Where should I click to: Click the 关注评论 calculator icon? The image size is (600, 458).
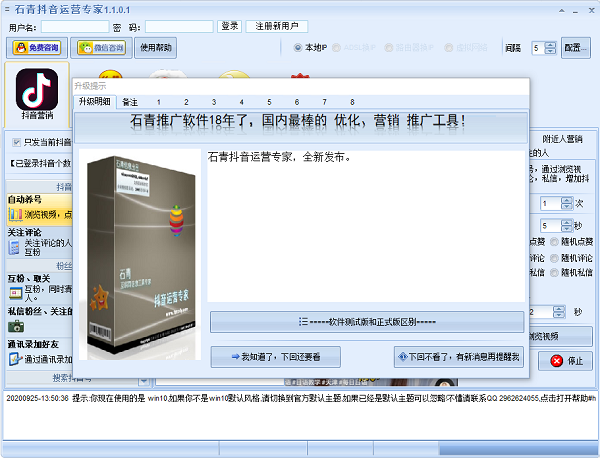(15, 248)
